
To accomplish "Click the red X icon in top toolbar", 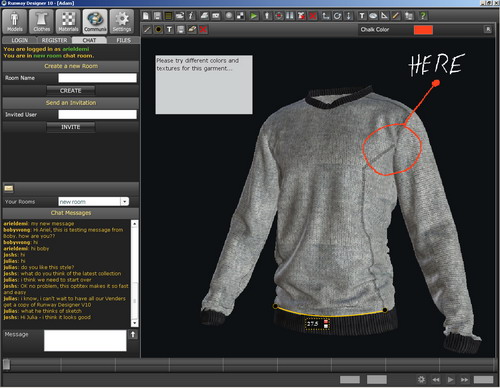I will [x=313, y=16].
